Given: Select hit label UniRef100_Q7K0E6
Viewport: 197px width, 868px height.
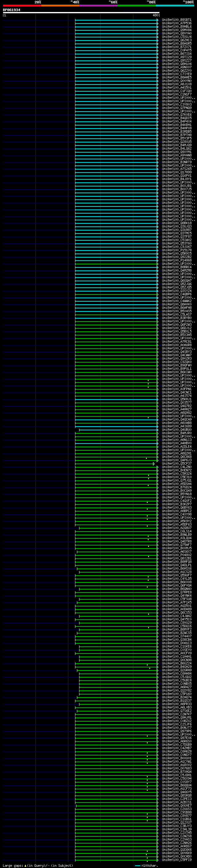Looking at the screenshot, I should click(176, 115).
